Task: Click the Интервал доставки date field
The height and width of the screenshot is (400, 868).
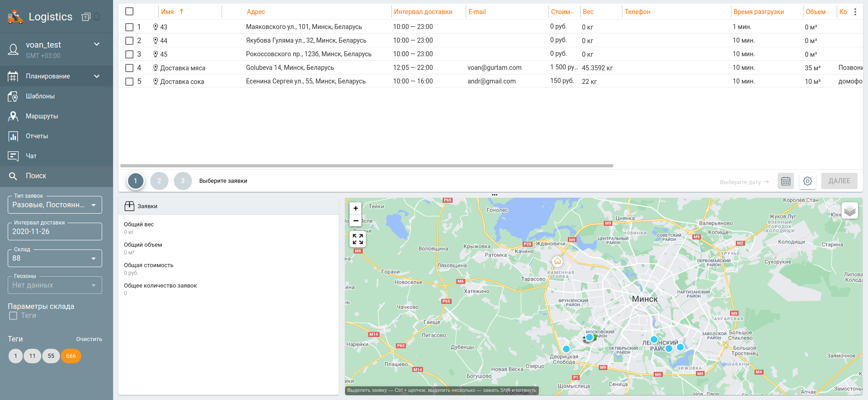Action: (x=54, y=232)
